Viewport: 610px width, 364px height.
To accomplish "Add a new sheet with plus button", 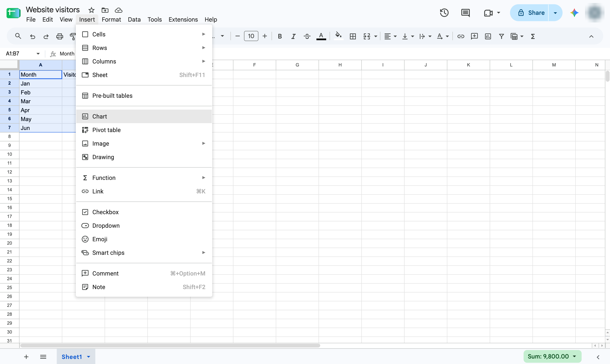I will 26,357.
